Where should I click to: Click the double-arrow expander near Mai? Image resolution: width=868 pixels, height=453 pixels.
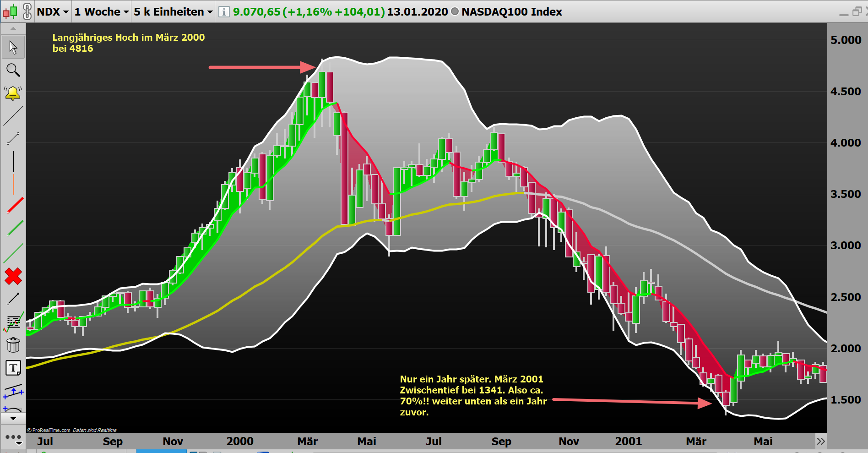point(820,441)
